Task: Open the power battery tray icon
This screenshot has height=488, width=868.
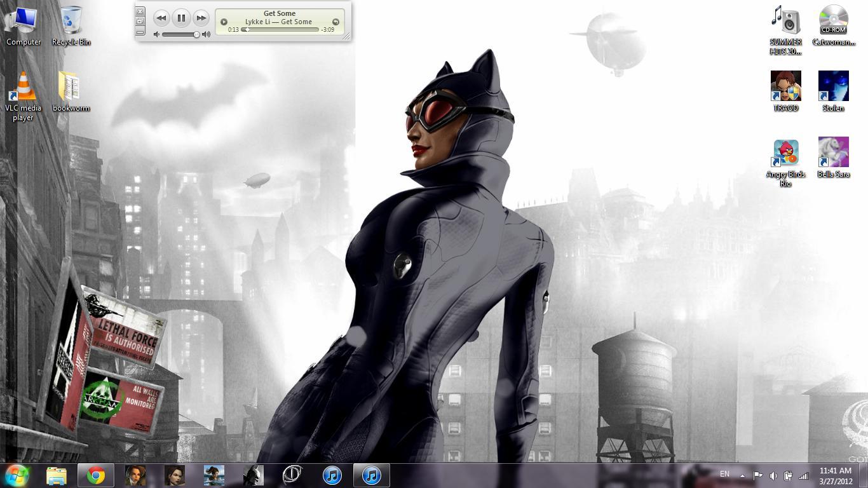Action: (789, 475)
